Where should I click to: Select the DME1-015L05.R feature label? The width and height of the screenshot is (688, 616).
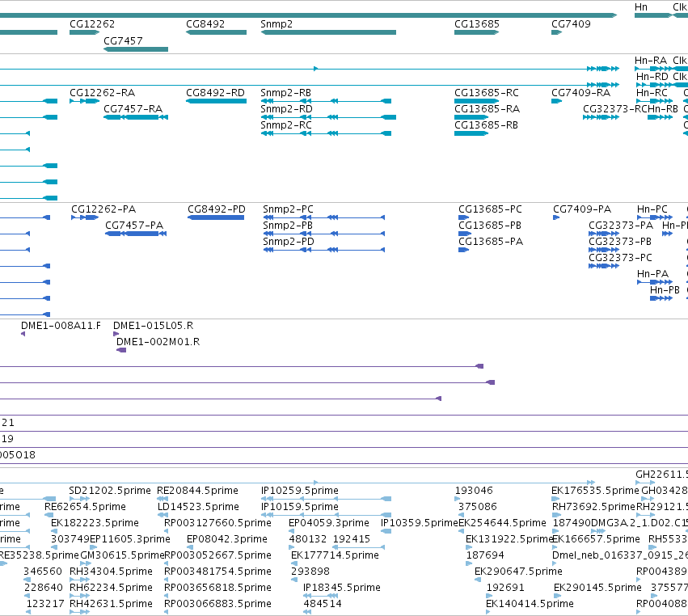(153, 326)
